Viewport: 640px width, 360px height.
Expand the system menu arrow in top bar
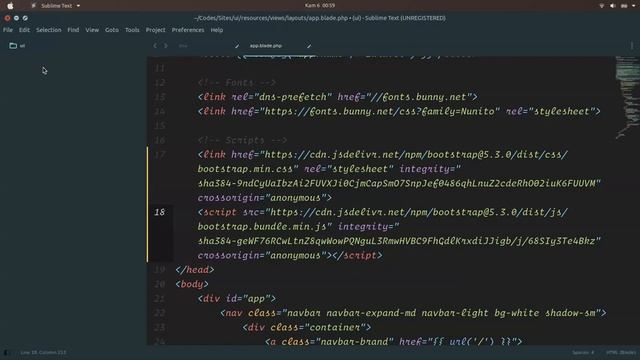click(634, 6)
